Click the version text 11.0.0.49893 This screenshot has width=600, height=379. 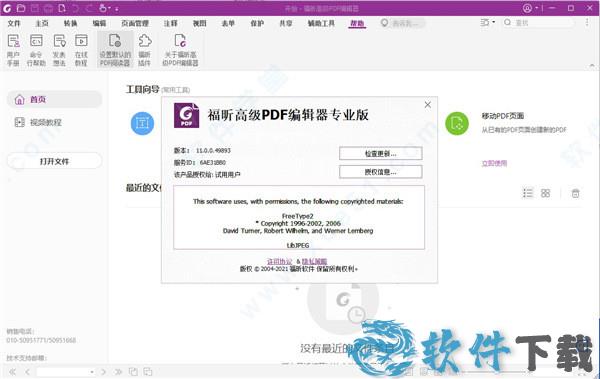click(x=213, y=150)
